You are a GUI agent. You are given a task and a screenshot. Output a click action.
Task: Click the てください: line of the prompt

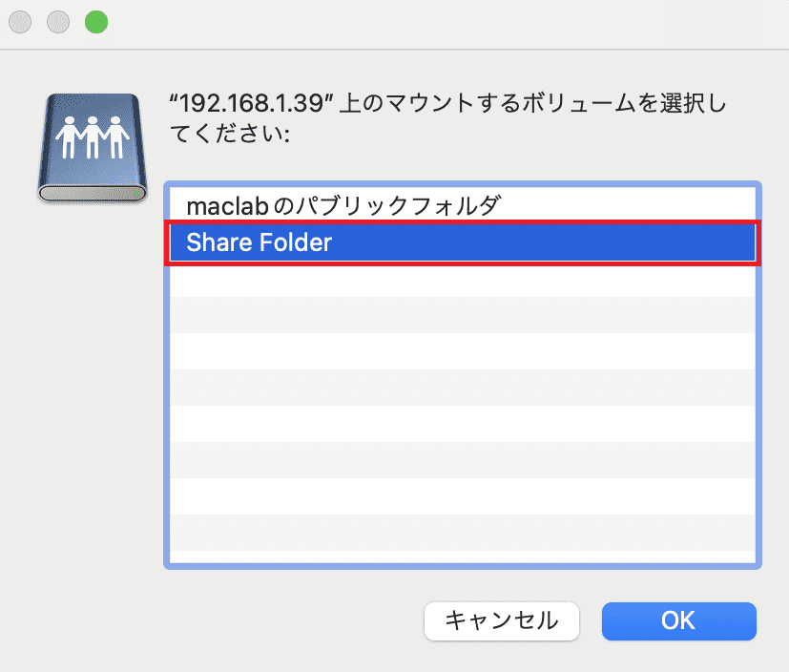pyautogui.click(x=230, y=134)
